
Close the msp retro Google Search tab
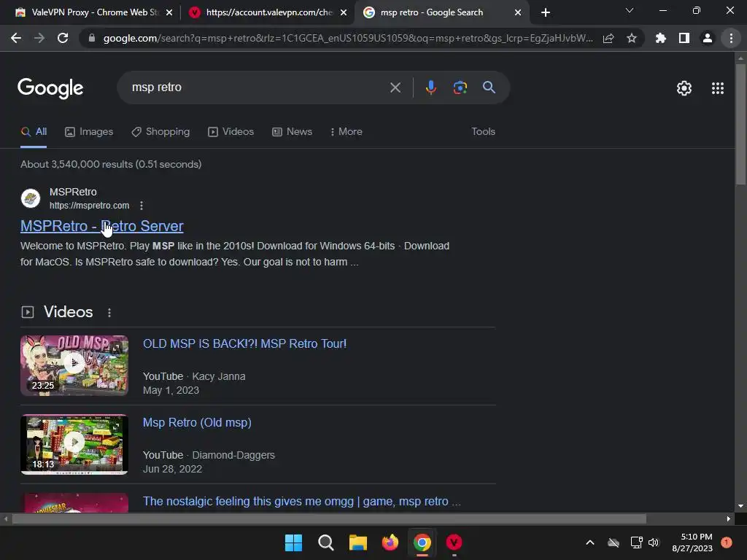click(x=518, y=12)
